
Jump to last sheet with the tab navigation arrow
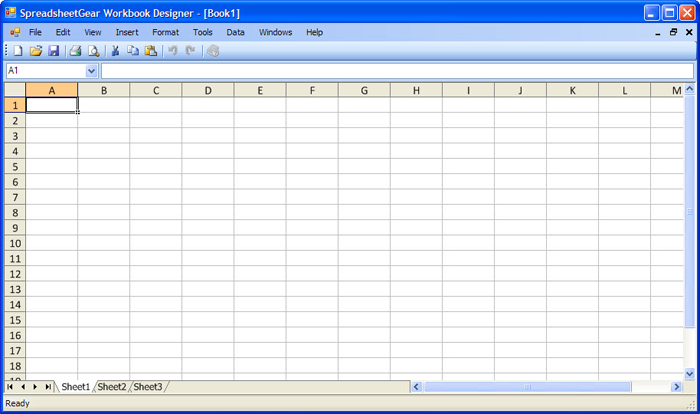click(x=48, y=387)
